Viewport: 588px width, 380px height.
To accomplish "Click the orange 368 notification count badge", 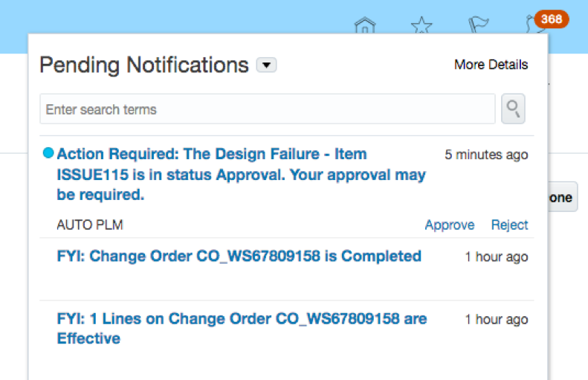I will [551, 19].
